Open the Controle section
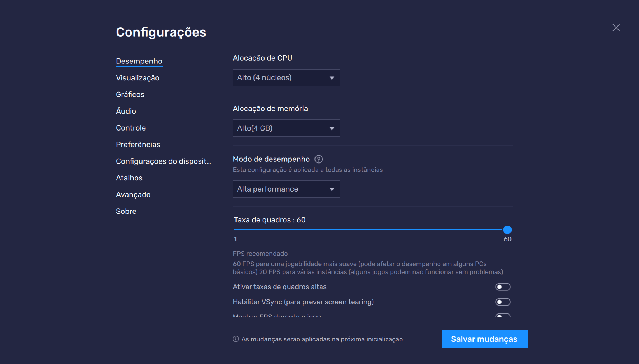 [x=131, y=128]
